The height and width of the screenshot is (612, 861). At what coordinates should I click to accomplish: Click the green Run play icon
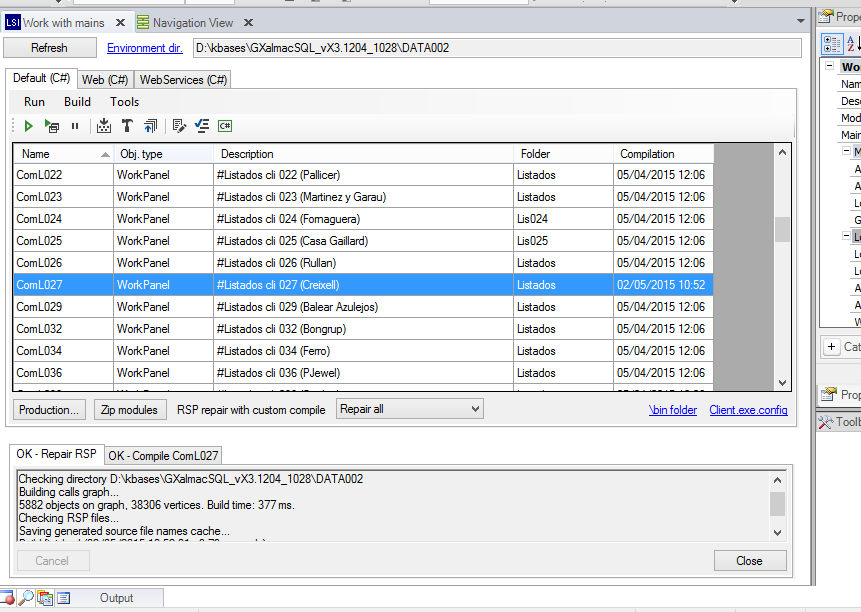29,126
